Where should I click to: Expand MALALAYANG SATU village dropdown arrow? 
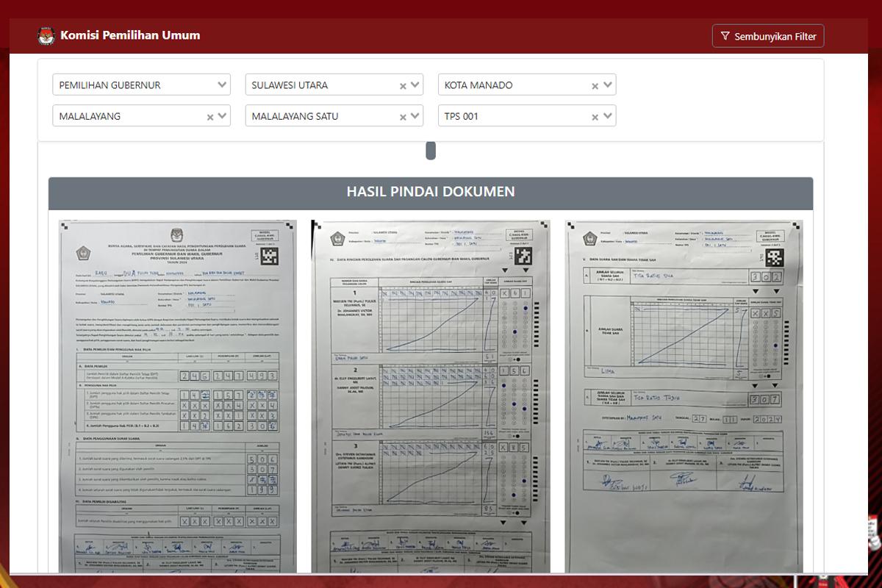(415, 115)
